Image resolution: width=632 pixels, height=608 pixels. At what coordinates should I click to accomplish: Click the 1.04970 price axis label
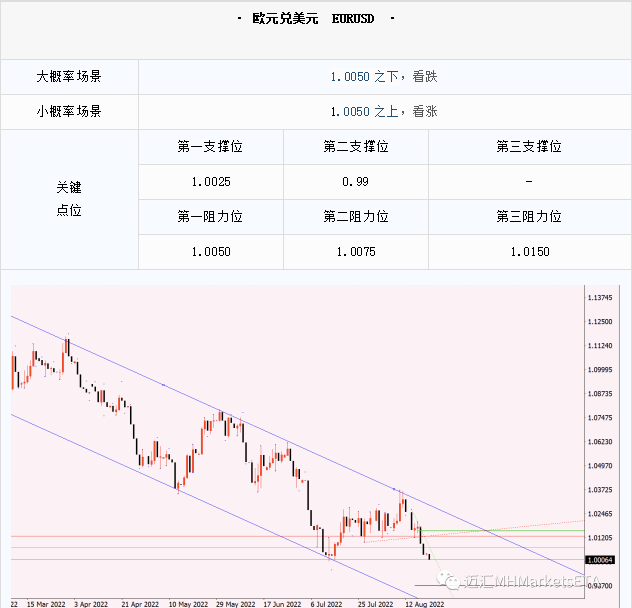click(600, 466)
